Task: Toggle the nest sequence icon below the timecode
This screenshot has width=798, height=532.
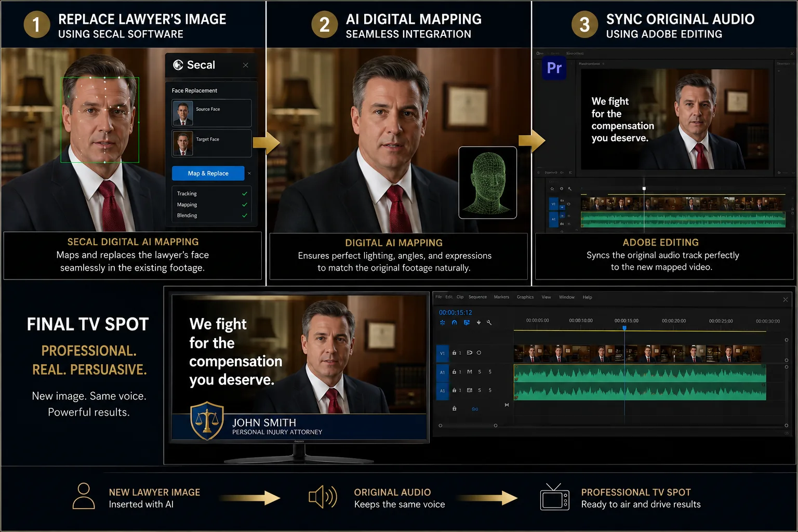Action: pyautogui.click(x=443, y=323)
